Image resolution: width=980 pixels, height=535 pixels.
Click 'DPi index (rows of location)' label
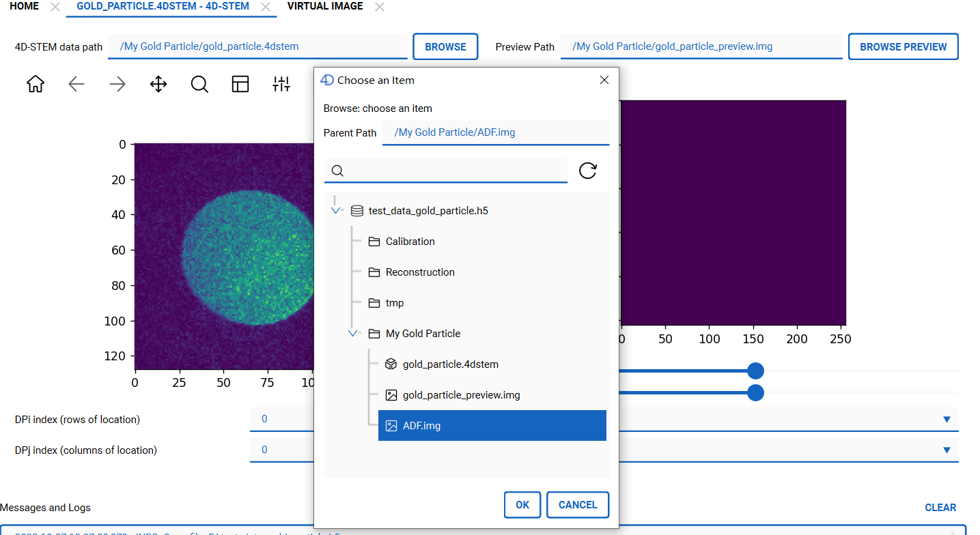[77, 420]
